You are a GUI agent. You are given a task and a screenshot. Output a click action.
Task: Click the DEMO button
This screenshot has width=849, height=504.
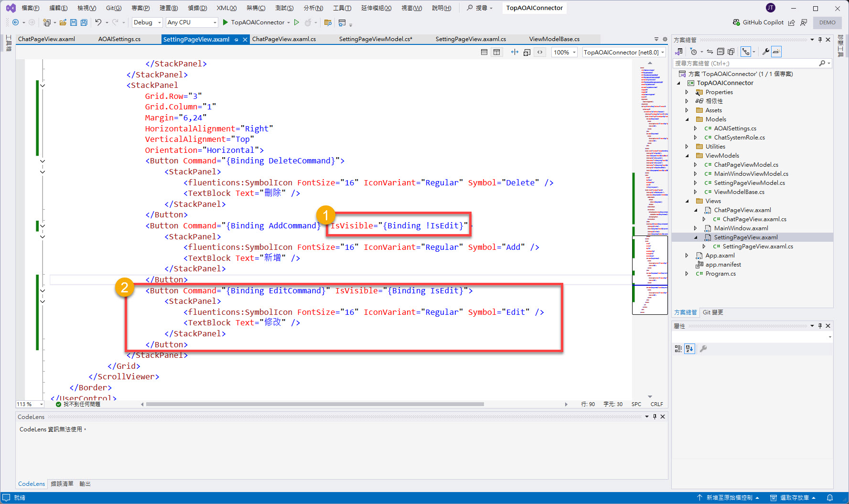827,22
